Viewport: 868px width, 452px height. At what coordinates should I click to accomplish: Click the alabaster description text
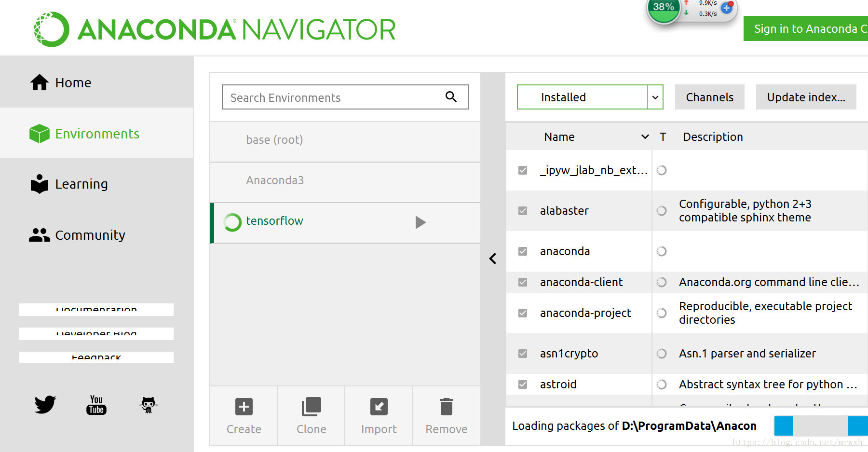tap(745, 211)
